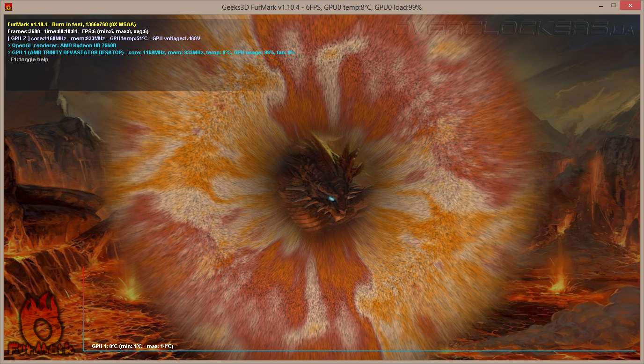Click the "OpenGL renderer: AMD Radeon HD 7660D" line

(x=62, y=45)
